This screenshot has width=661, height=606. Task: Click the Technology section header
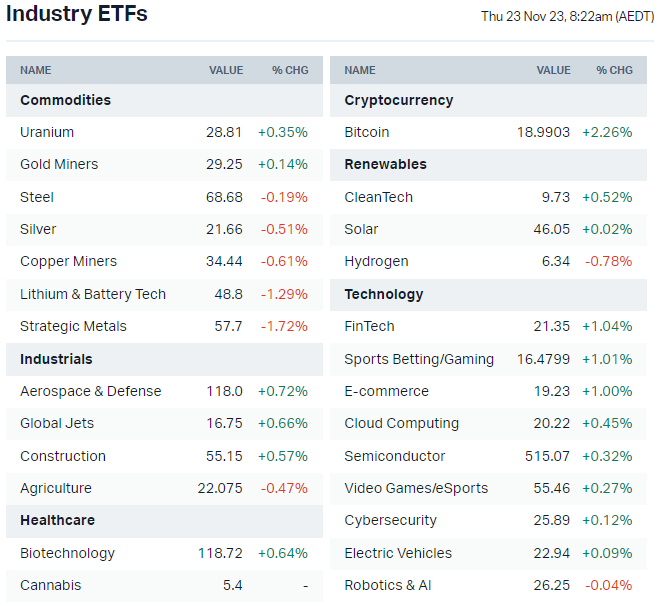pos(384,294)
